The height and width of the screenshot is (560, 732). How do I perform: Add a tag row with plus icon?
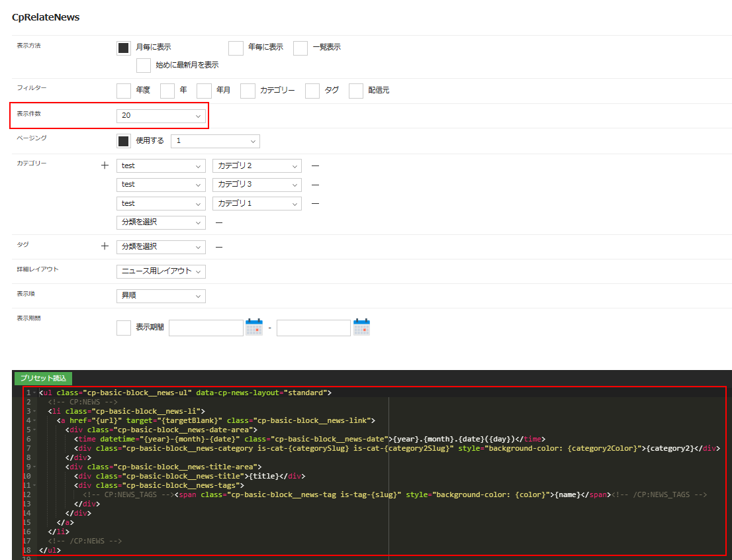[x=105, y=246]
